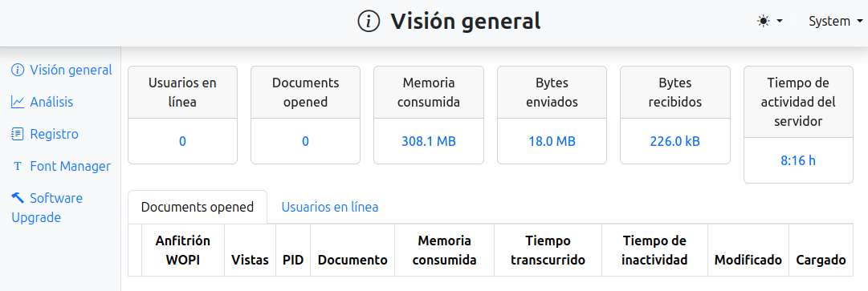Viewport: 868px width, 291px height.
Task: Click the Tiempo de inactividad column header
Action: click(x=654, y=250)
